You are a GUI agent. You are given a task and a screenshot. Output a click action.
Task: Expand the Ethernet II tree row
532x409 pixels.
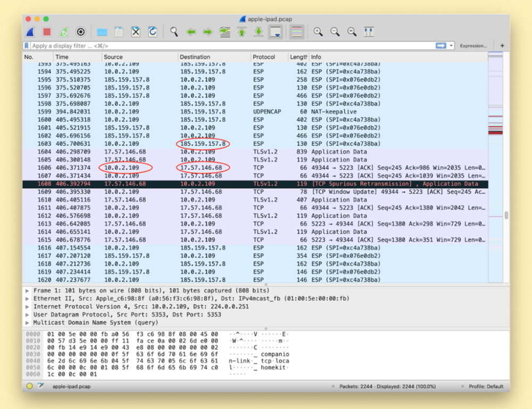point(28,299)
